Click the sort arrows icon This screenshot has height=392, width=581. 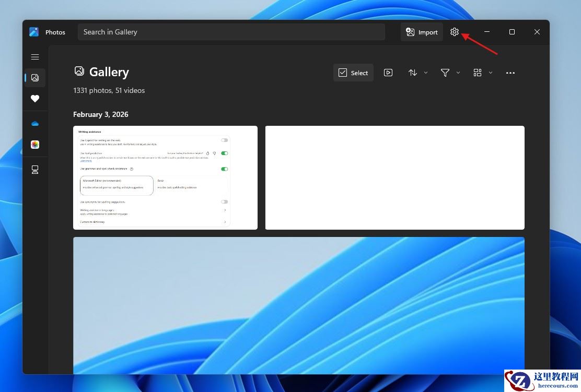coord(412,73)
